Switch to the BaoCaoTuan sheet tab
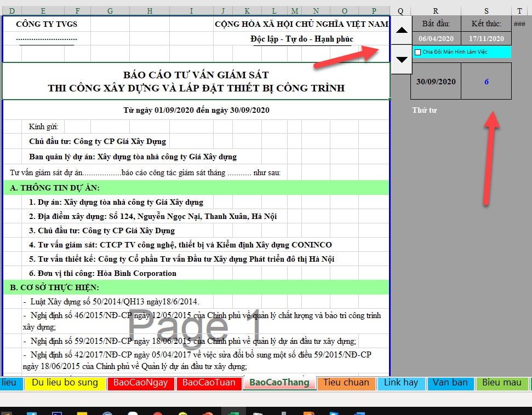532x415 pixels. coord(209,383)
